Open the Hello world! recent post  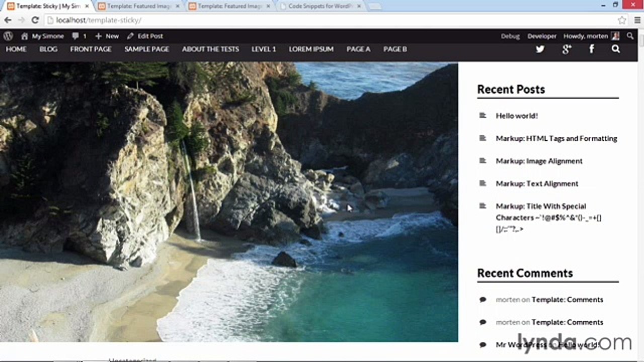517,116
